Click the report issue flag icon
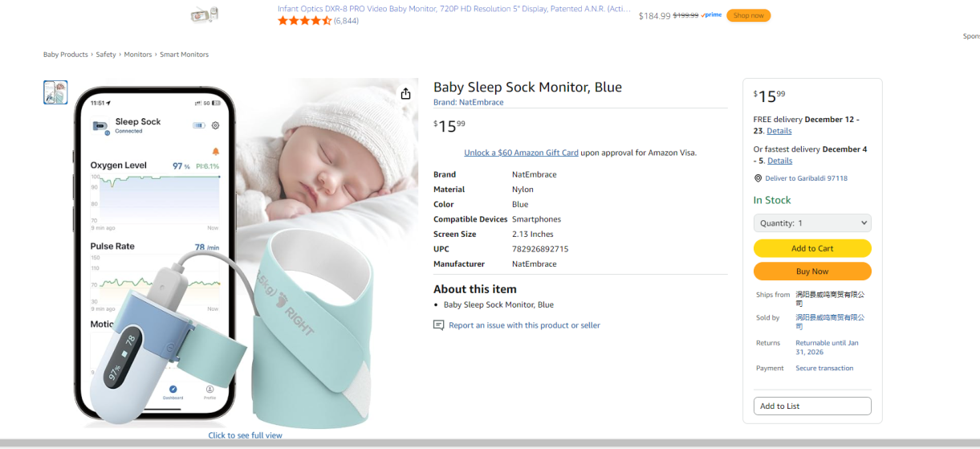 438,325
